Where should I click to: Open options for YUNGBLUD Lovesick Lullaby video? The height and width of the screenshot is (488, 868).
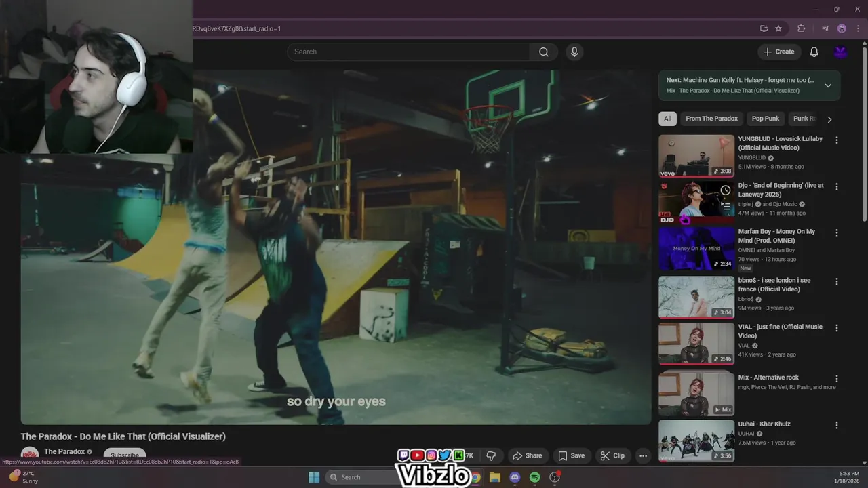point(836,140)
